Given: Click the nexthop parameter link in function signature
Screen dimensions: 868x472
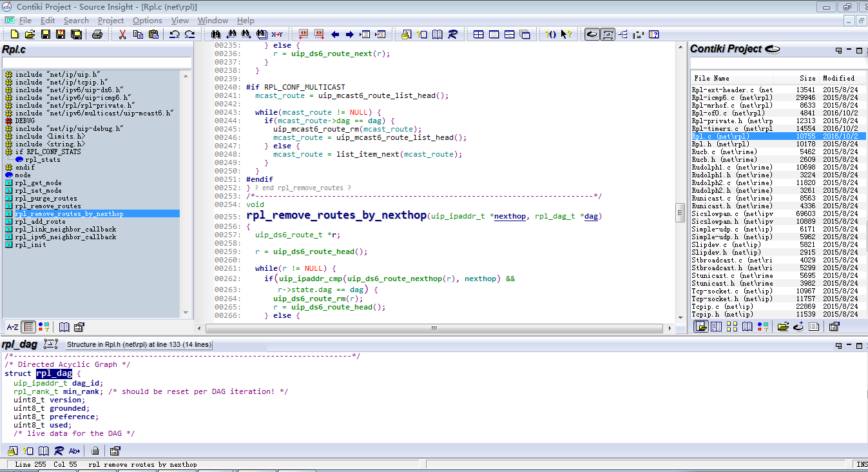Looking at the screenshot, I should (509, 217).
